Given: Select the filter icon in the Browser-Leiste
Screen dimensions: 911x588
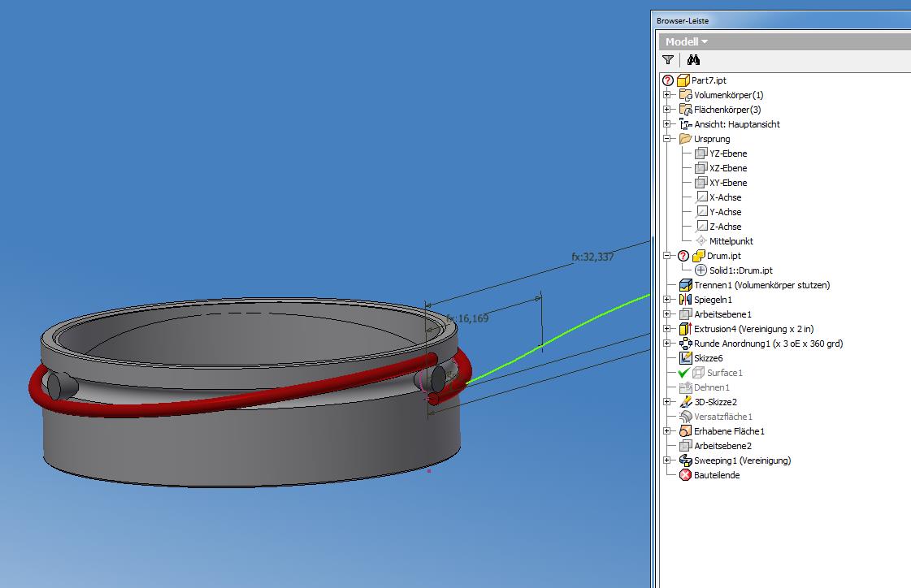Looking at the screenshot, I should point(668,59).
